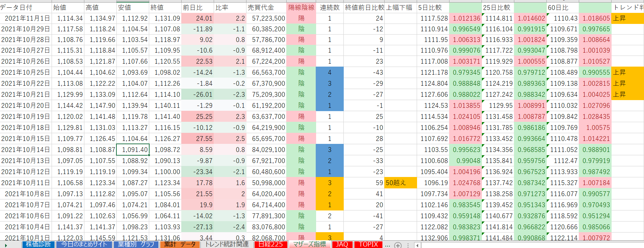Image resolution: width=644 pixels, height=248 pixels.
Task: Select the 比率 header cell
Action: pos(230,7)
